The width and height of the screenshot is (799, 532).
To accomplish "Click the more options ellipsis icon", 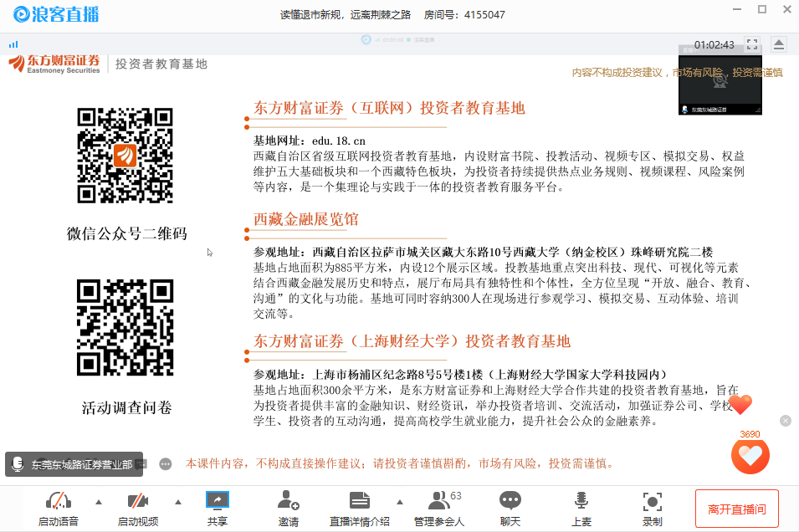I will [x=165, y=464].
